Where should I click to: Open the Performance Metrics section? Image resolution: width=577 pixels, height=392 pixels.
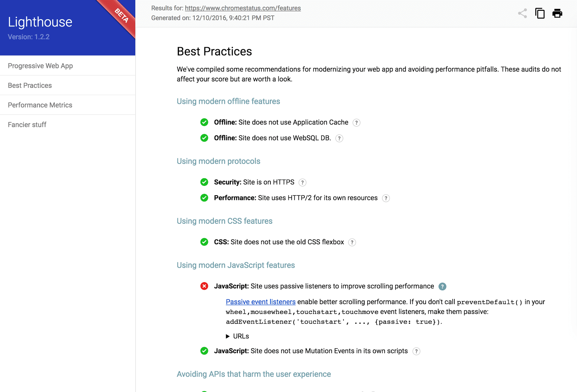click(x=40, y=105)
